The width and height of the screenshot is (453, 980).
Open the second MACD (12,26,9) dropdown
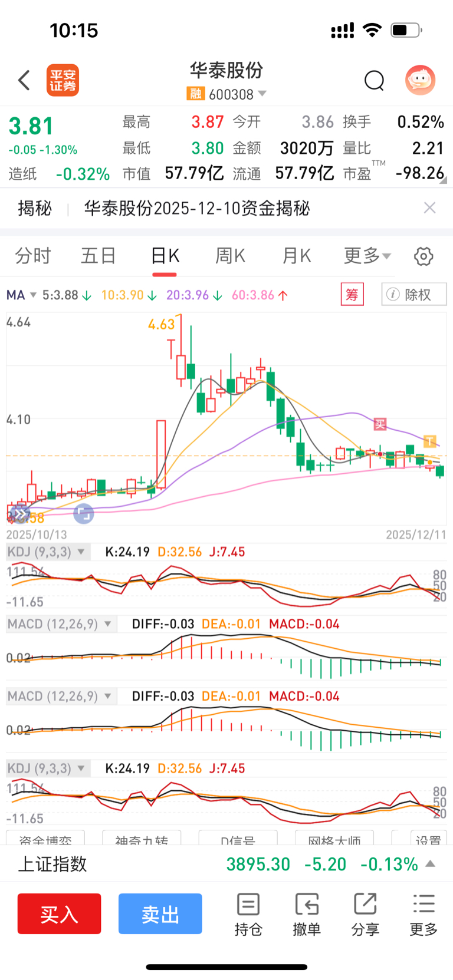click(61, 697)
